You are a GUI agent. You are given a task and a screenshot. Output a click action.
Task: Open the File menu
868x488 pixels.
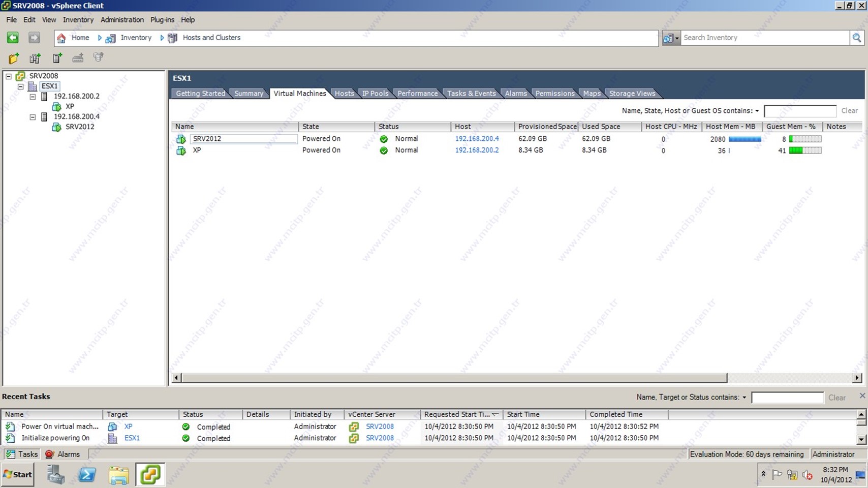coord(11,20)
